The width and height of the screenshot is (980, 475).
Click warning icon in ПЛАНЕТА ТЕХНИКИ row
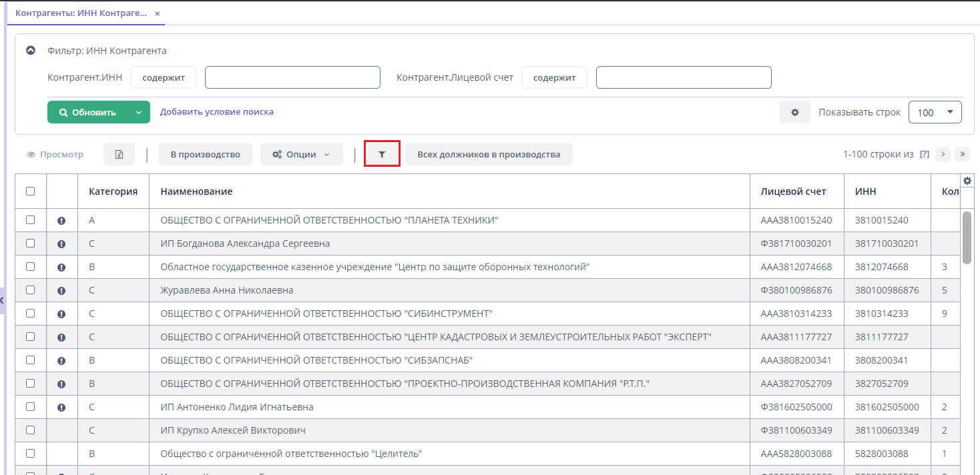[61, 221]
